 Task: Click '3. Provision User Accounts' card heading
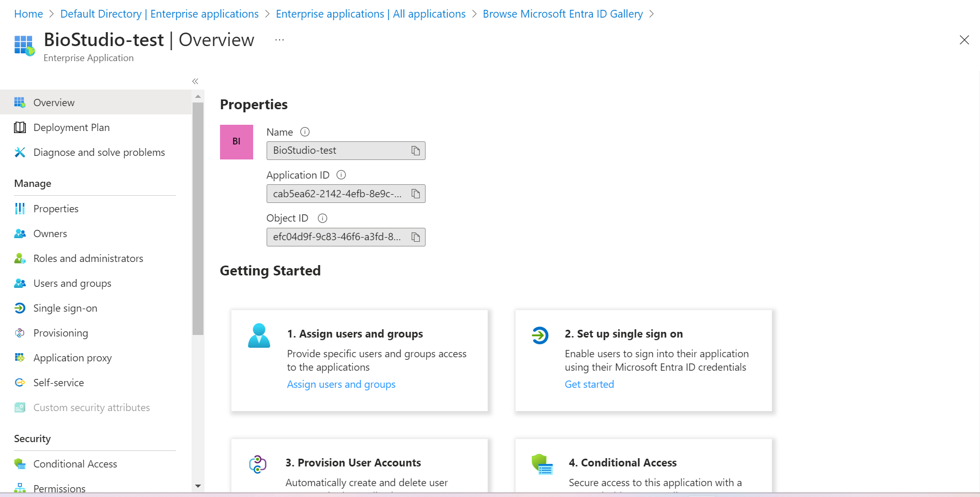click(353, 463)
